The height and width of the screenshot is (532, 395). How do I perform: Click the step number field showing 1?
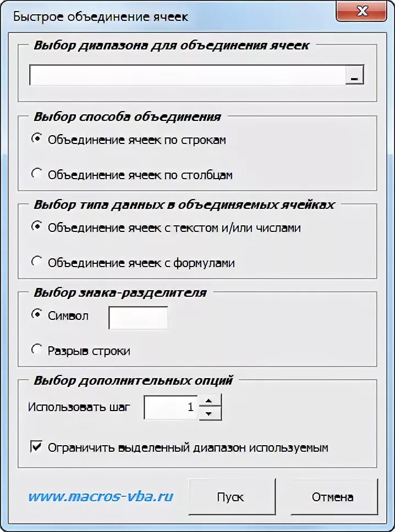(x=171, y=408)
